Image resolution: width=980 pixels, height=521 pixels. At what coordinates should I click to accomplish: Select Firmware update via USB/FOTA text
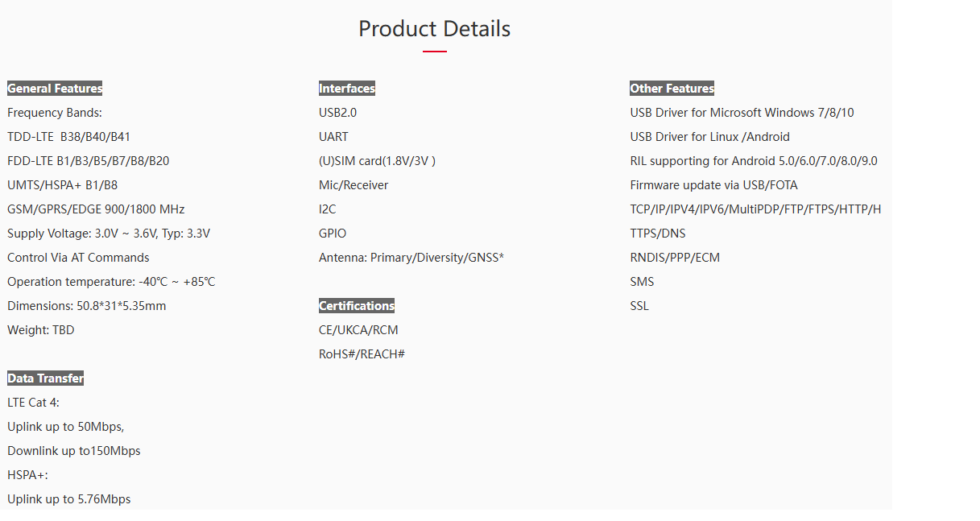click(x=713, y=185)
